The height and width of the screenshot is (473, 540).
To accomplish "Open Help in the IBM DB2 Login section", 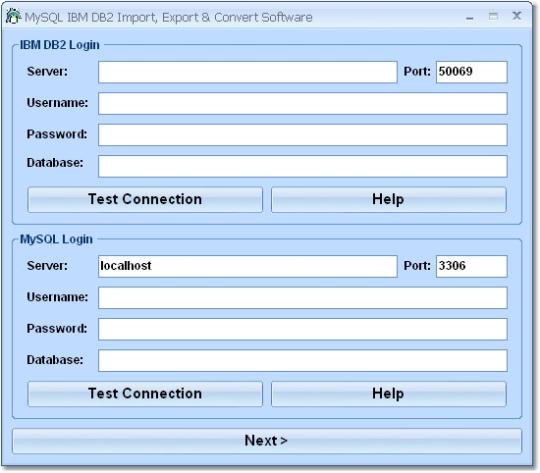I will (388, 199).
